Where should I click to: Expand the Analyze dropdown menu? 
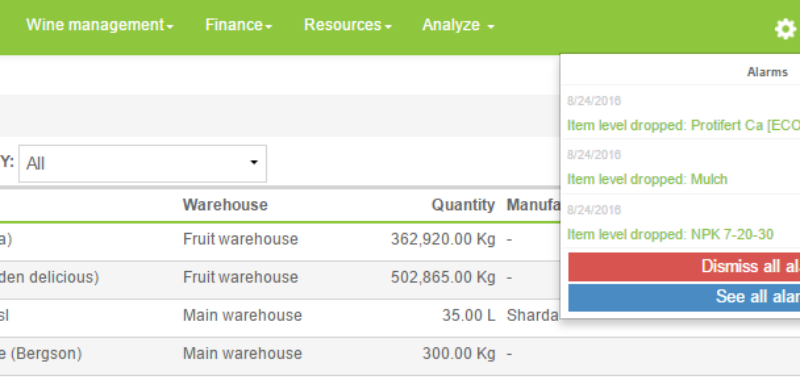pos(458,25)
